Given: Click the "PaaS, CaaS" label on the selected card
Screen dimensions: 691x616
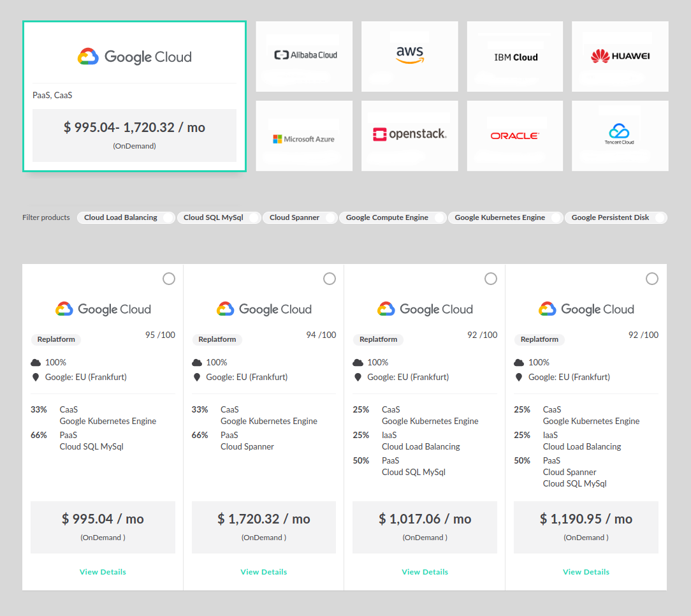Looking at the screenshot, I should pos(52,95).
